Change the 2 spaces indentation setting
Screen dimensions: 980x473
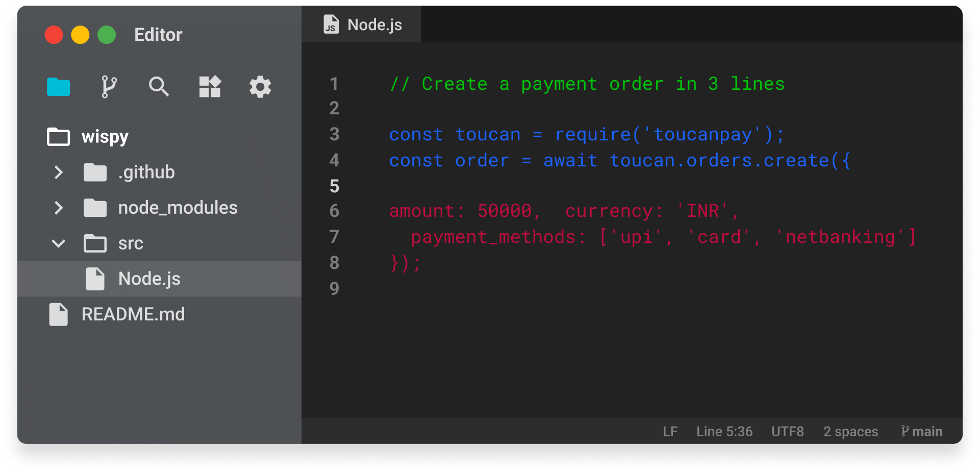pos(850,432)
